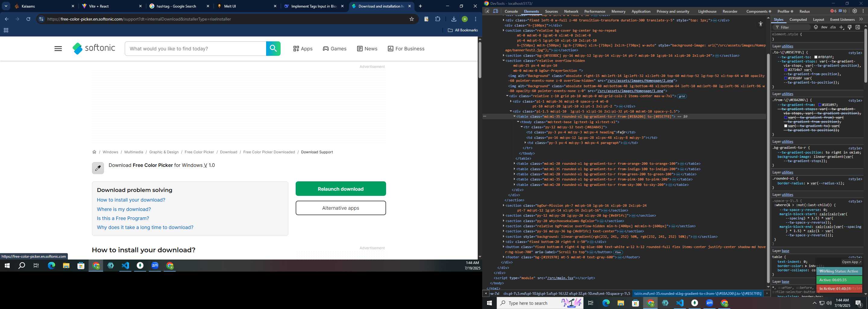Toggle rendering emulations paintbrush icon in Styles

click(850, 27)
